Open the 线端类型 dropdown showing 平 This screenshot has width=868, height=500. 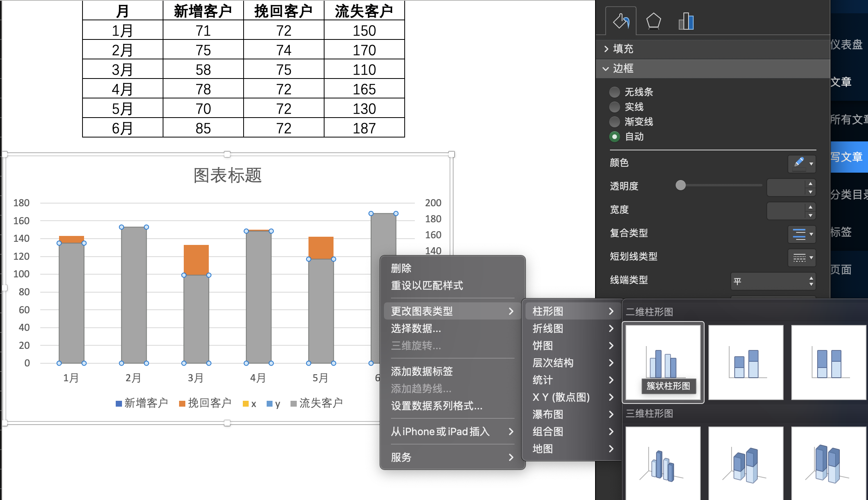point(773,281)
